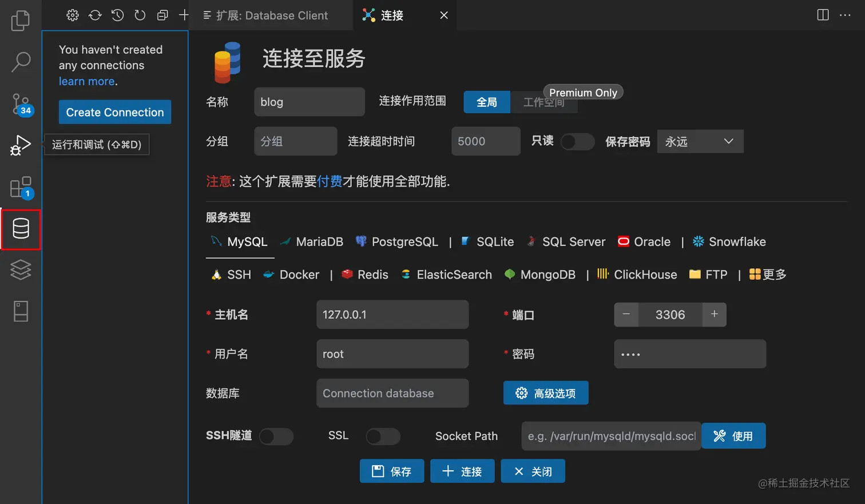865x504 pixels.
Task: Refresh the connections list
Action: [x=140, y=15]
